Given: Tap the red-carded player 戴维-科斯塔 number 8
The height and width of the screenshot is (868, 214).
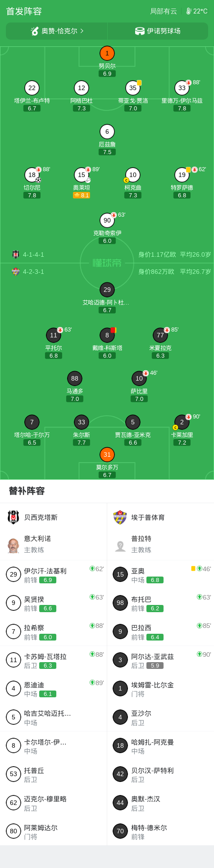Looking at the screenshot, I should 107,335.
